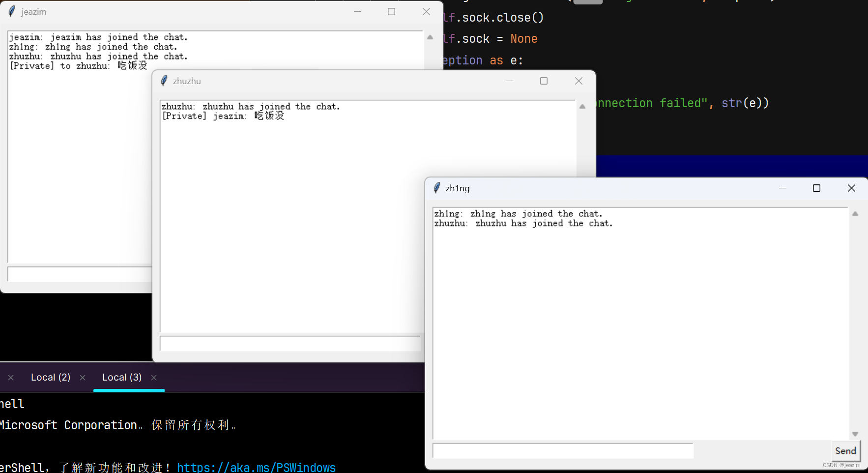This screenshot has width=868, height=473.
Task: Maximize the jeazim window
Action: [x=391, y=11]
